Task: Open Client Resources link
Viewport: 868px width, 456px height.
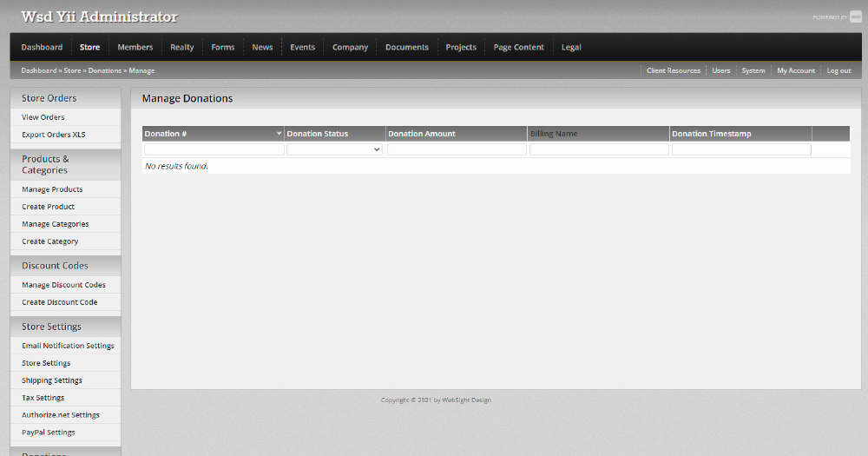Action: [674, 70]
